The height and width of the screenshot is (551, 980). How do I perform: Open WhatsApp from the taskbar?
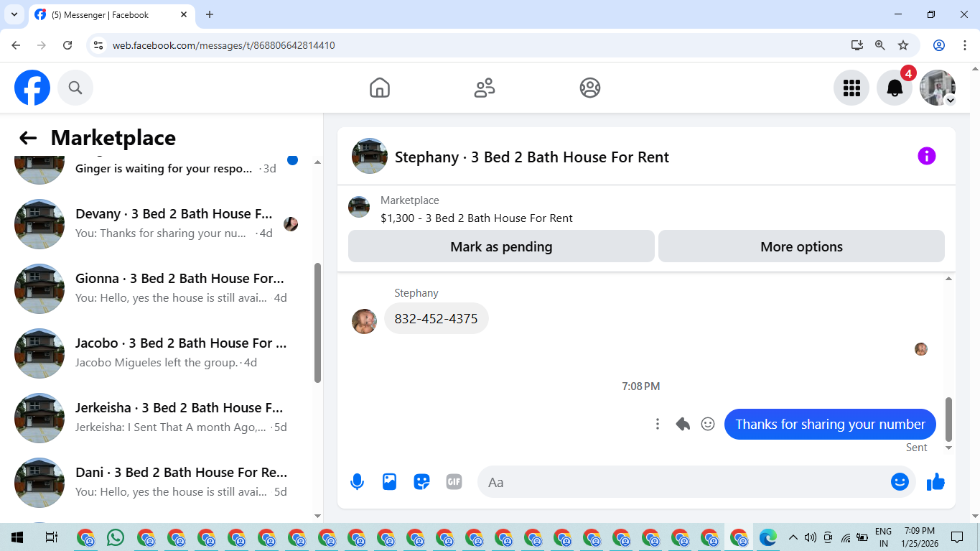point(115,537)
